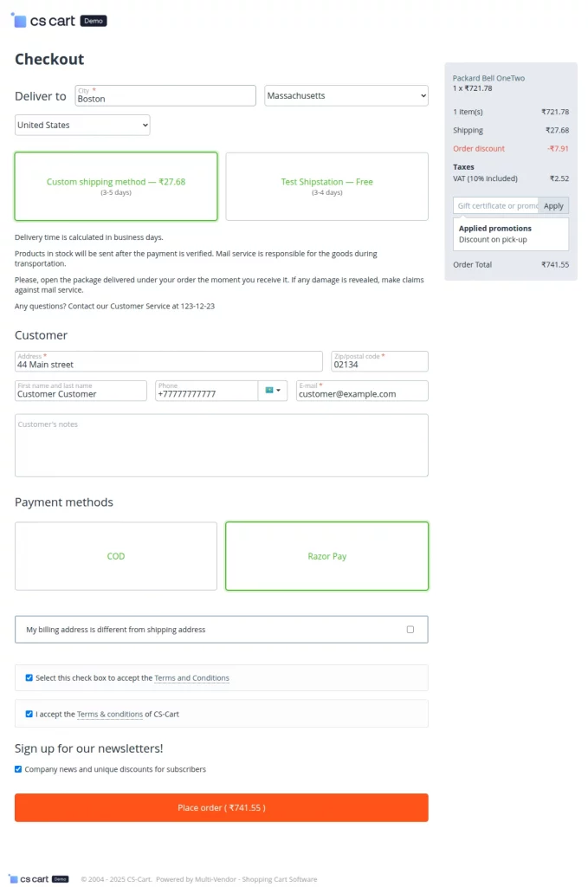The image size is (588, 887).
Task: Click the Zip/postal code field
Action: coord(379,365)
